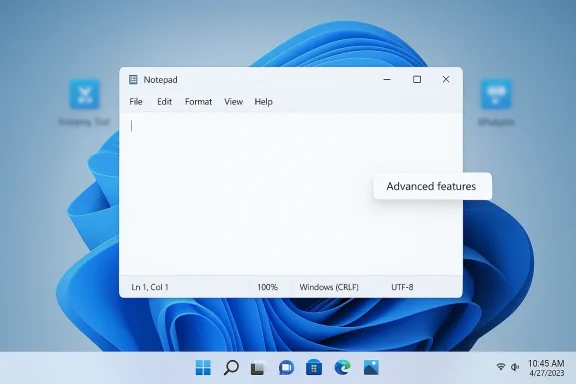Launch Microsoft Store from the taskbar
Viewport: 576px width, 384px height.
314,367
